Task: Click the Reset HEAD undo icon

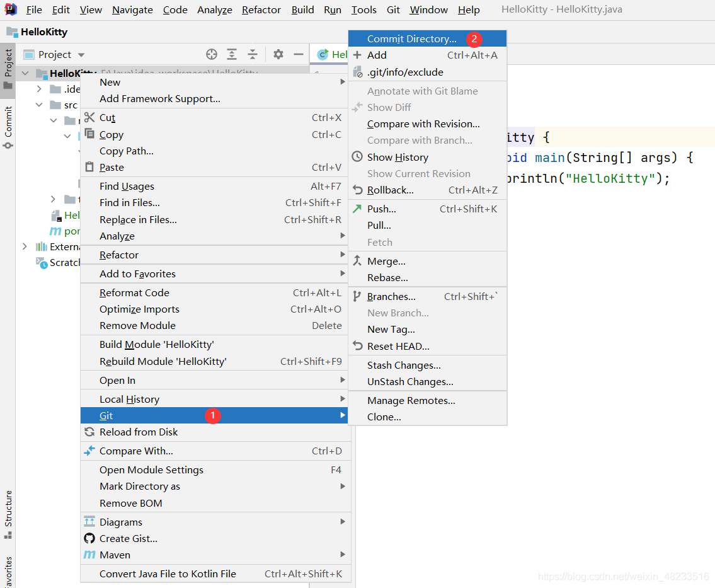Action: pos(358,346)
